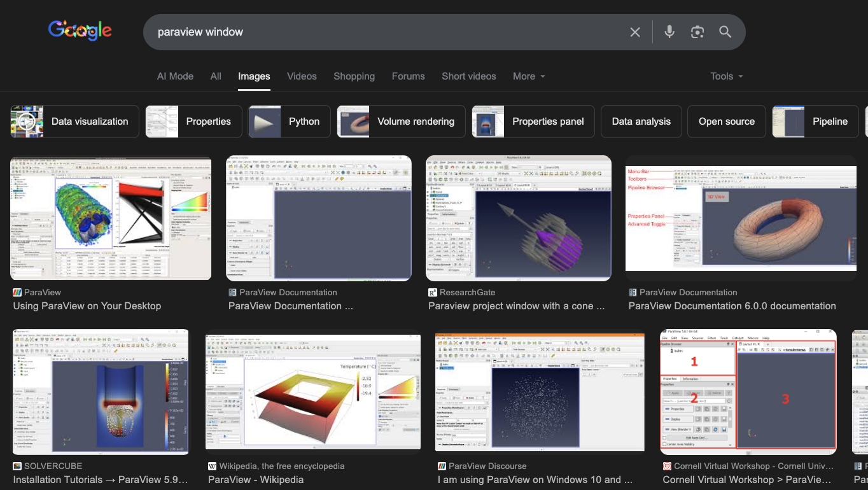Viewport: 868px width, 490px height.
Task: Open the Wikipedia temperature plot thumbnail
Action: [x=313, y=391]
